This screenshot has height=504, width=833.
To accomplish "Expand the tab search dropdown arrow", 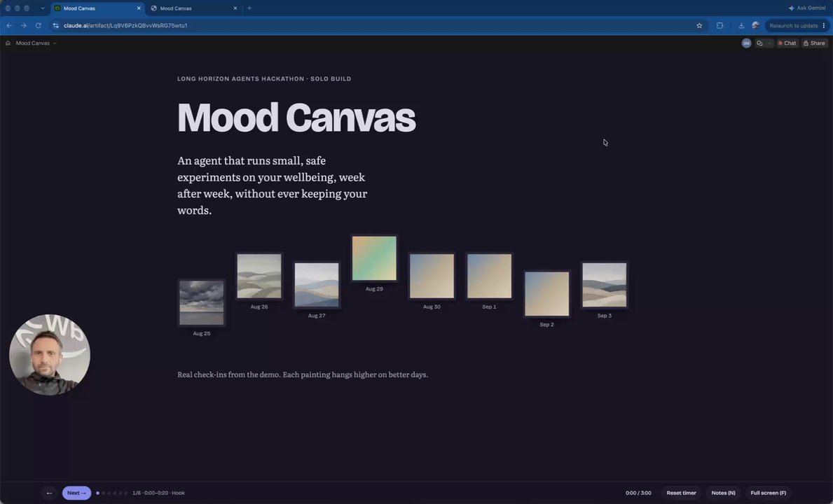I will pyautogui.click(x=43, y=8).
